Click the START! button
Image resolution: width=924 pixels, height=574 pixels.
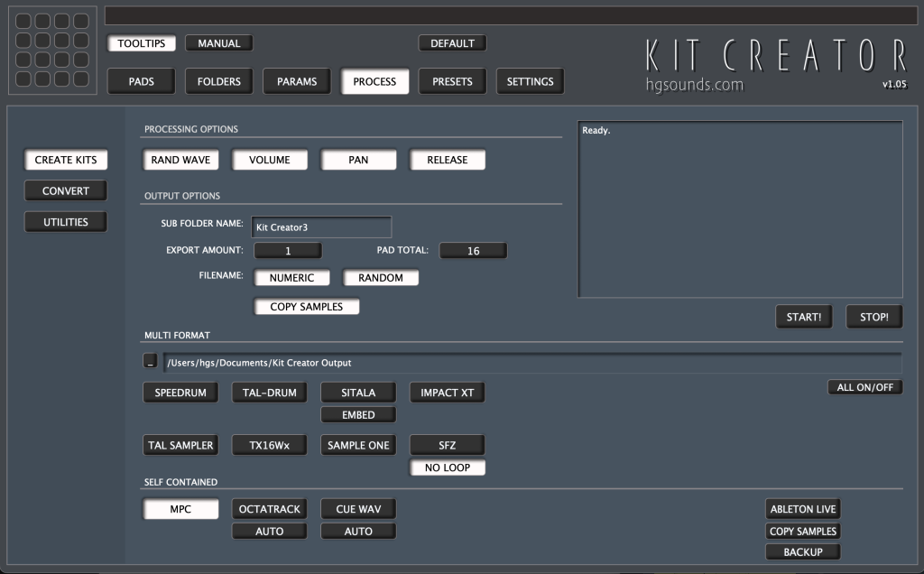point(804,317)
